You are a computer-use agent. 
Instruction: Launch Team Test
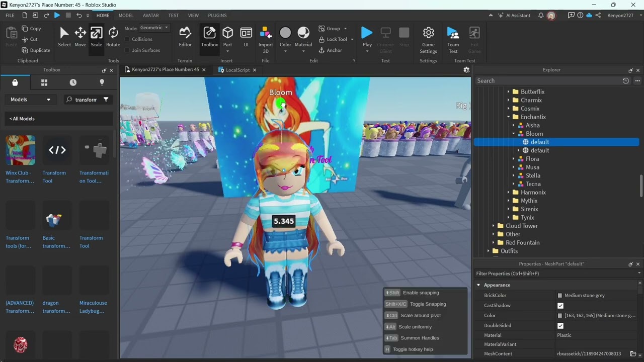tap(453, 39)
